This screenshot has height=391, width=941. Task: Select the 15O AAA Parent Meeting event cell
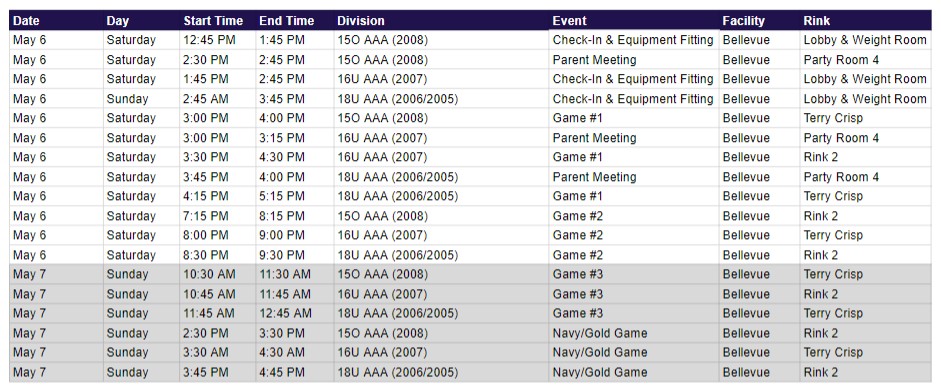click(x=634, y=60)
